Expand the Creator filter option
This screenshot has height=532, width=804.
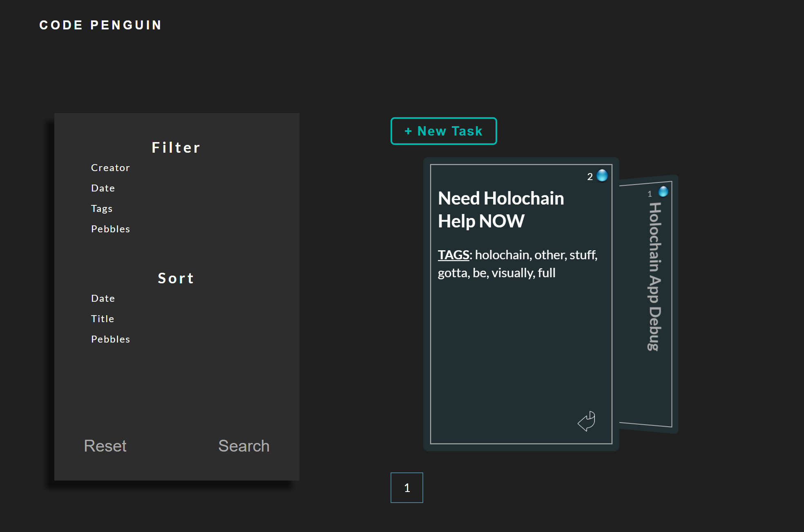tap(110, 168)
